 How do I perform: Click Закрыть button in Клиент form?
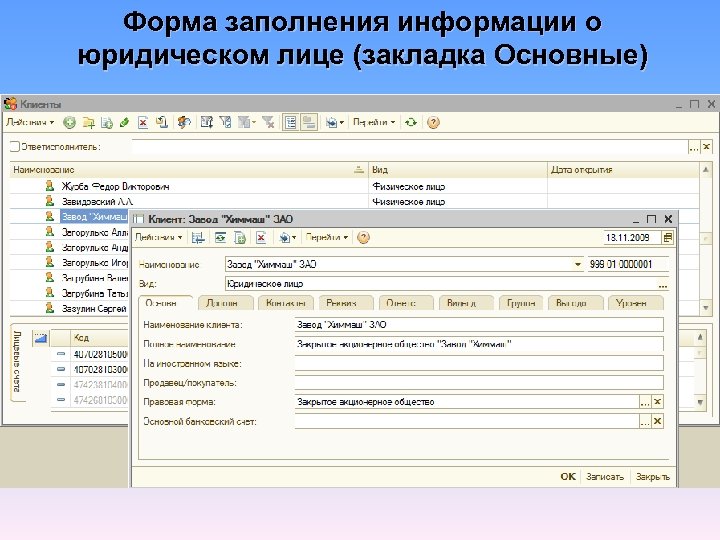point(652,477)
